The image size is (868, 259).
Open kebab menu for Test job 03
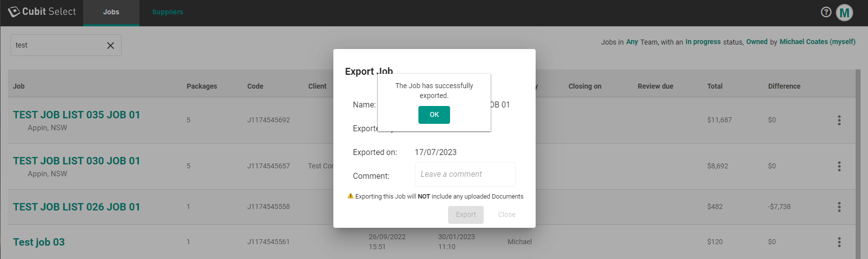point(839,242)
